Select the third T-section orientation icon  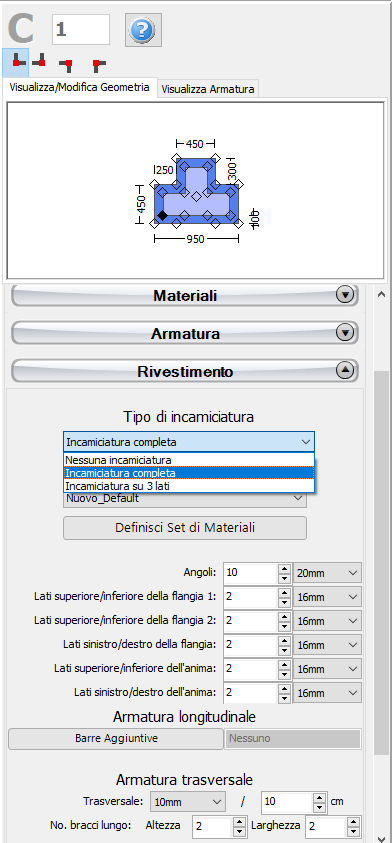coord(68,65)
